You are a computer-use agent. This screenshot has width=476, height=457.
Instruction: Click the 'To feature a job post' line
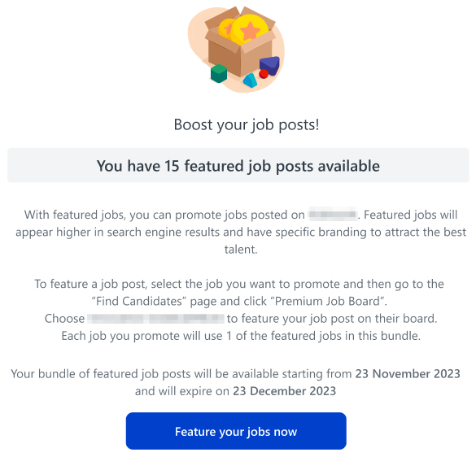tap(239, 284)
